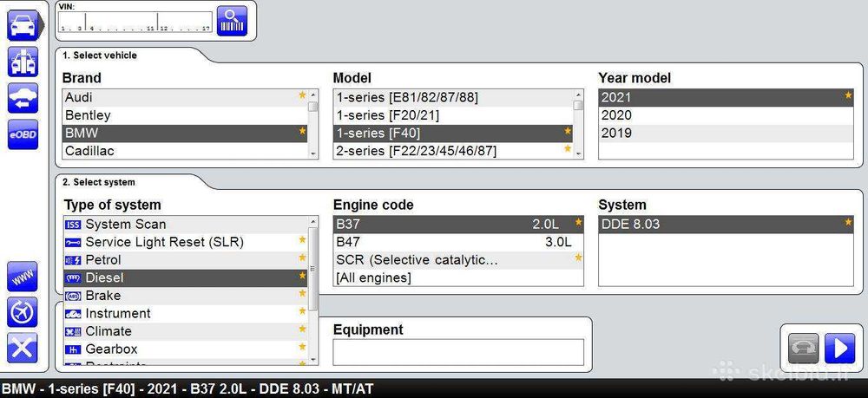Click the Type of system scrollbar thumb
868x398 pixels.
(313, 269)
